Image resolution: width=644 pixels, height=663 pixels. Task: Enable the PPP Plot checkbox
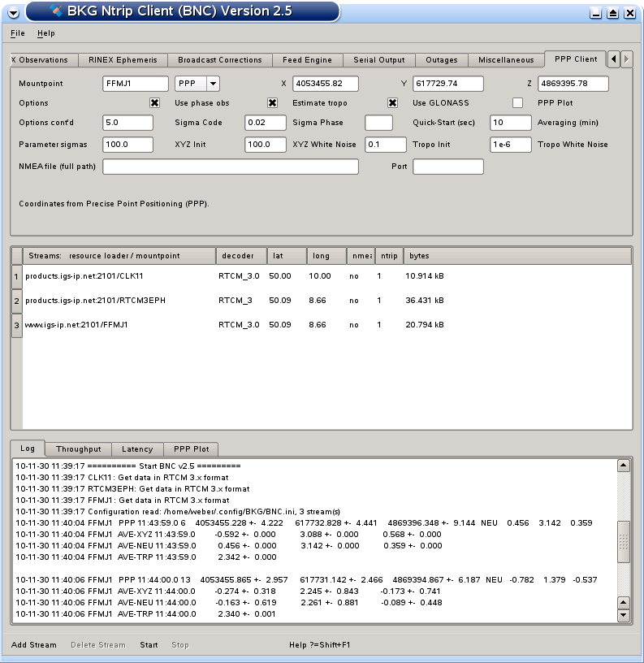pos(517,103)
